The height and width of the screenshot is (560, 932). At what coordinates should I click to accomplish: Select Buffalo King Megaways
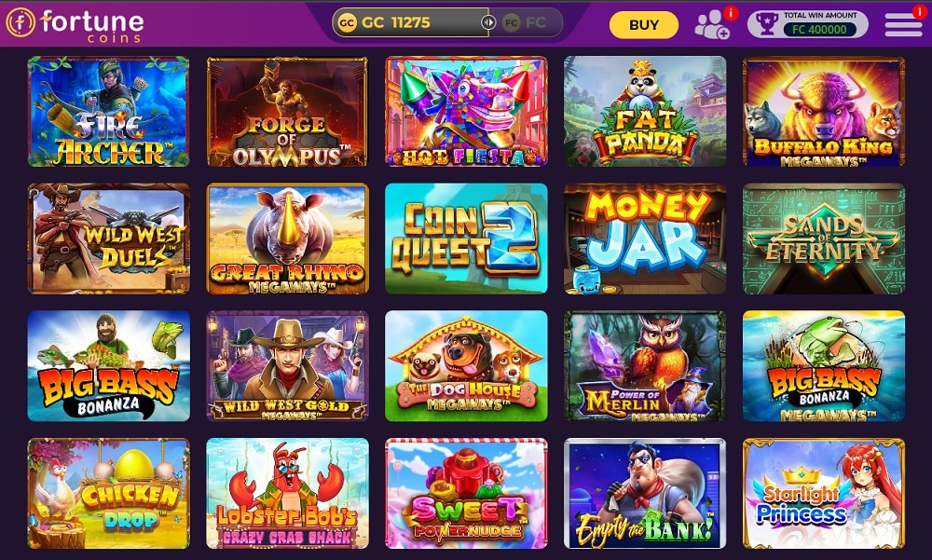point(824,111)
